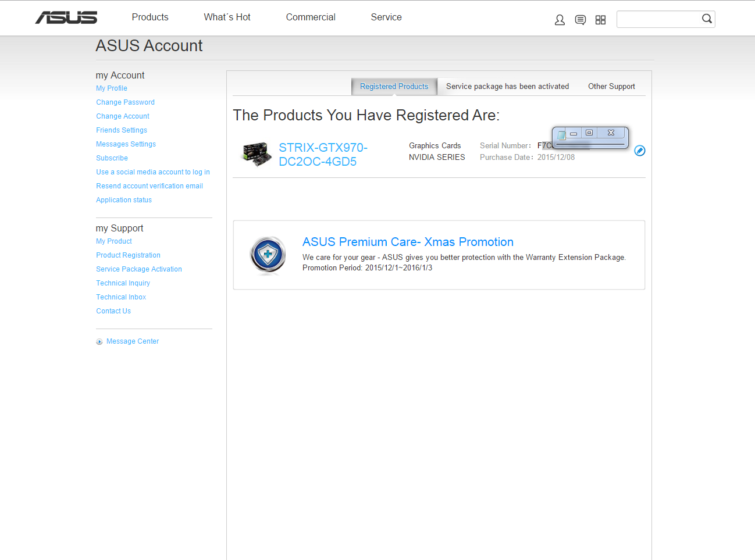This screenshot has width=755, height=560.
Task: Click the purchase date 2015/12/08
Action: tap(556, 158)
